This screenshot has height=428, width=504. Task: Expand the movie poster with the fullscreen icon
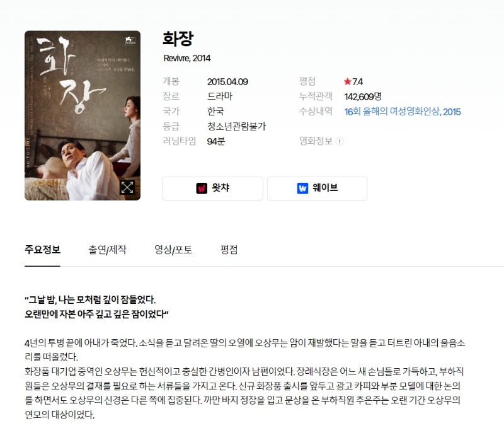tap(127, 187)
